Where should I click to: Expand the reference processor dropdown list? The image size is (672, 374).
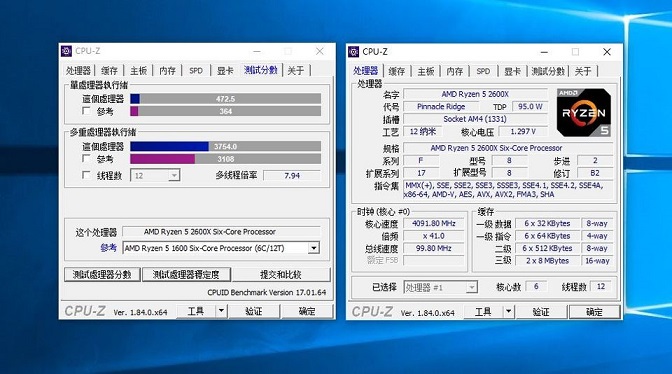[314, 248]
